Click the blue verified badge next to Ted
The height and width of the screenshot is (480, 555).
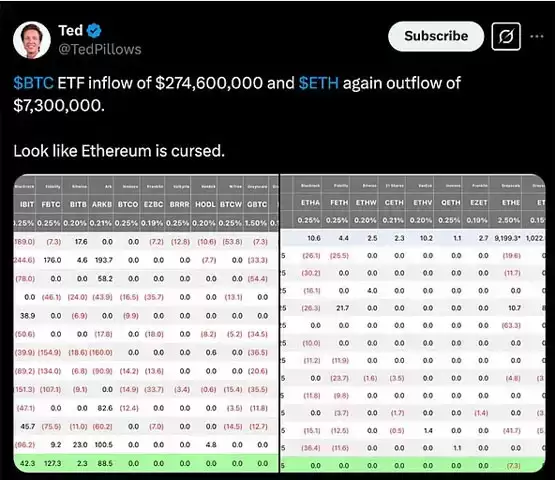(x=94, y=31)
